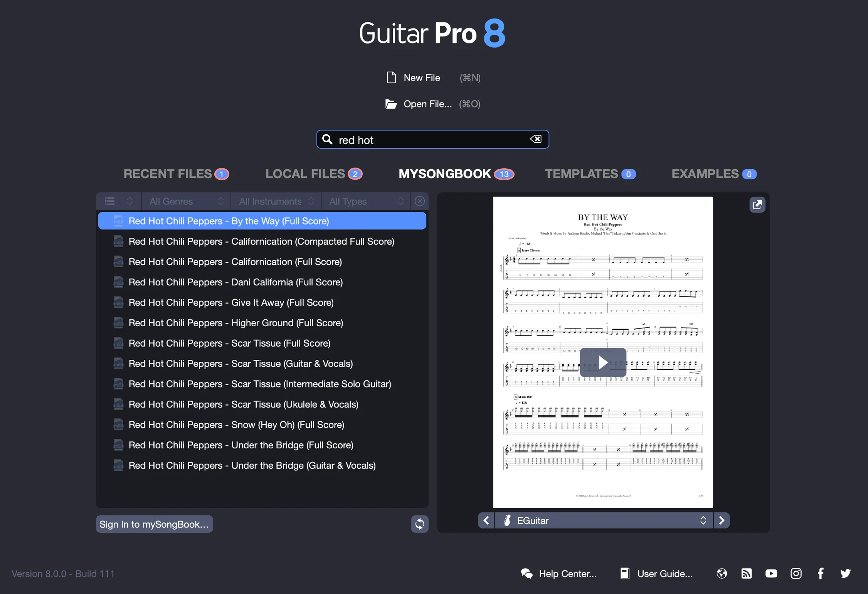The height and width of the screenshot is (594, 868).
Task: Select Scar Tissue (Full Score)
Action: pyautogui.click(x=262, y=344)
